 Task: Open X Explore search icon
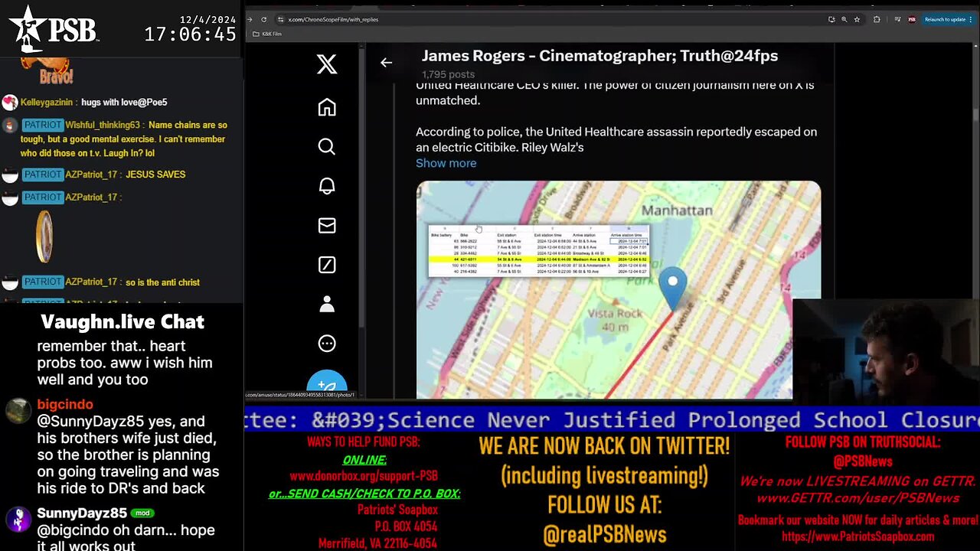(327, 146)
